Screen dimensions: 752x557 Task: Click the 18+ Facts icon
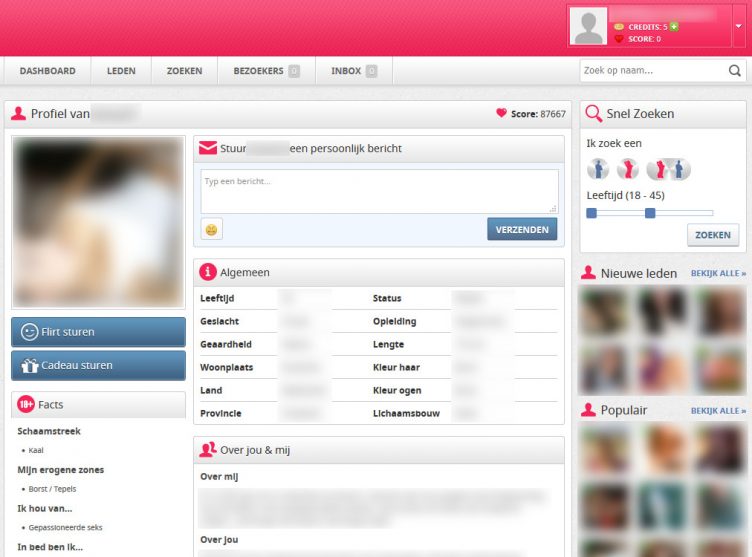click(x=26, y=405)
